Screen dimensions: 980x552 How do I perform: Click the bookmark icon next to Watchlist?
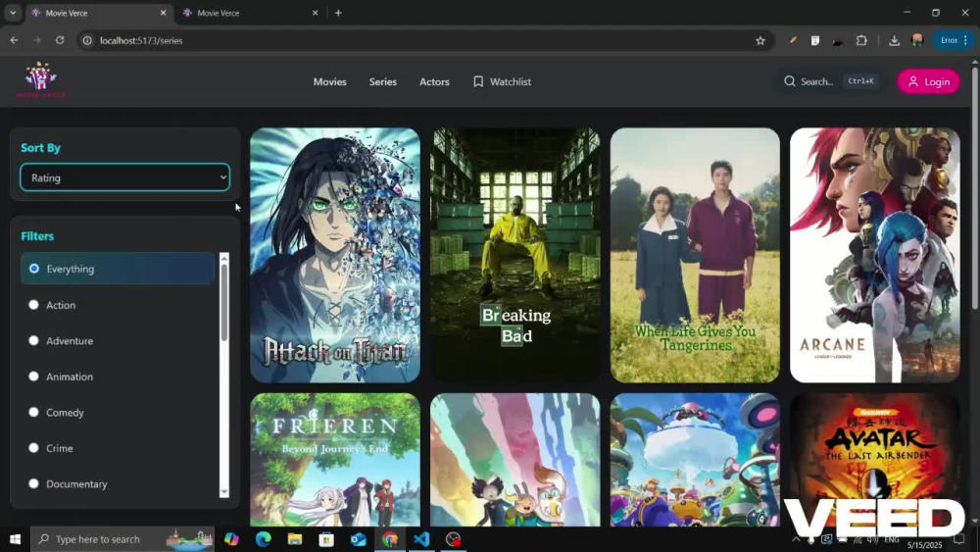(478, 82)
